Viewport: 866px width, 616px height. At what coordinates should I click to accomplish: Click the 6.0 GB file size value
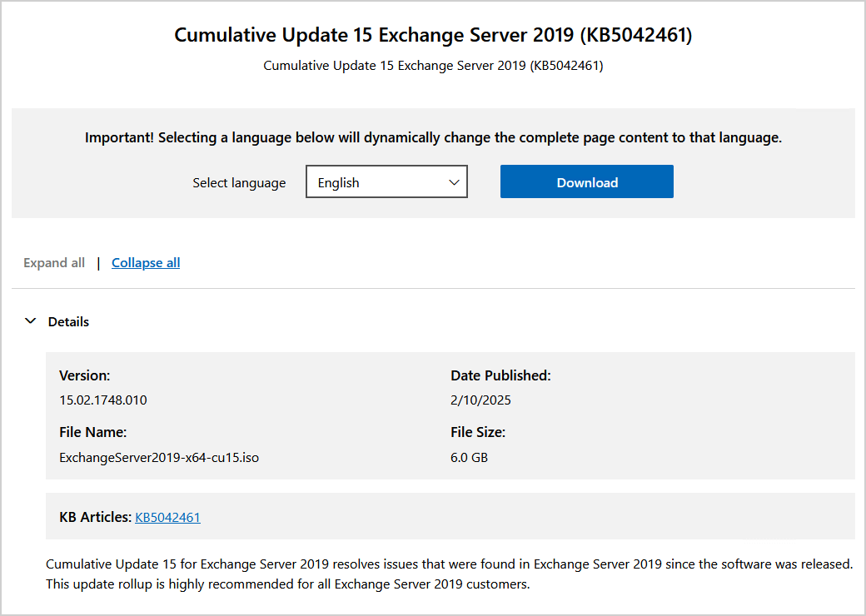(469, 457)
